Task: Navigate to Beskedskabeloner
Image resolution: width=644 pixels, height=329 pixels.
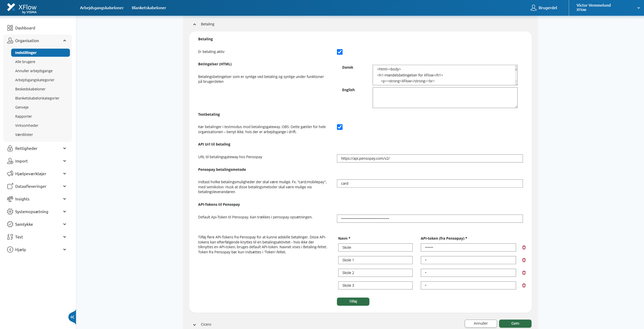Action: [30, 89]
